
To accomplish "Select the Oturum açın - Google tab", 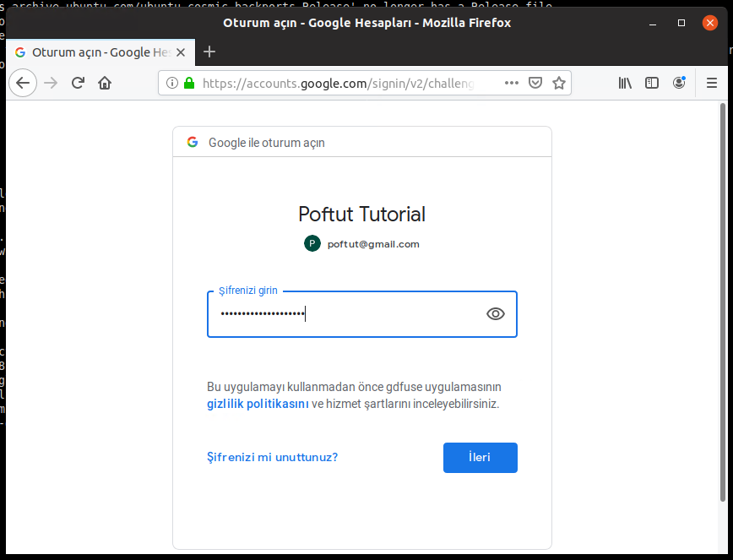I will tap(100, 52).
